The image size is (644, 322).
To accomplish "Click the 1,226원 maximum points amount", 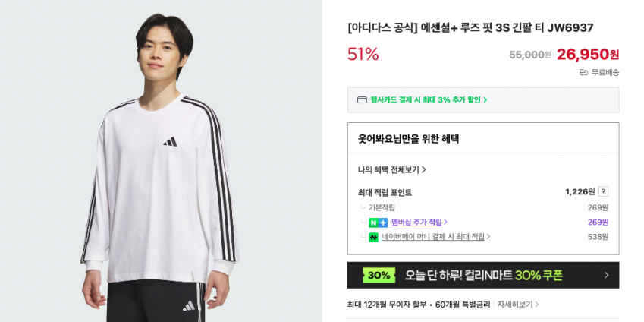I will [x=580, y=191].
